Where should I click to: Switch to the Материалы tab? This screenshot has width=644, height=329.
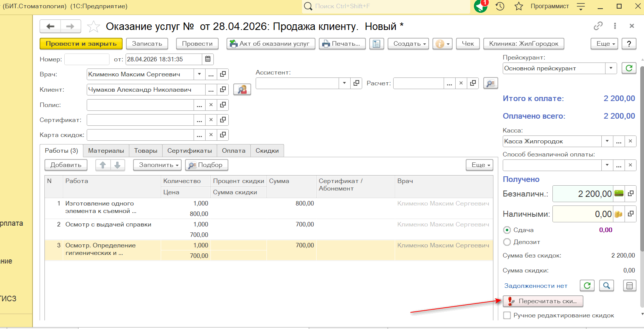106,151
